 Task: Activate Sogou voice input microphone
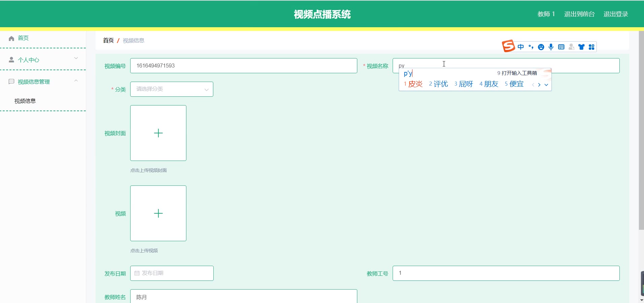[x=551, y=47]
